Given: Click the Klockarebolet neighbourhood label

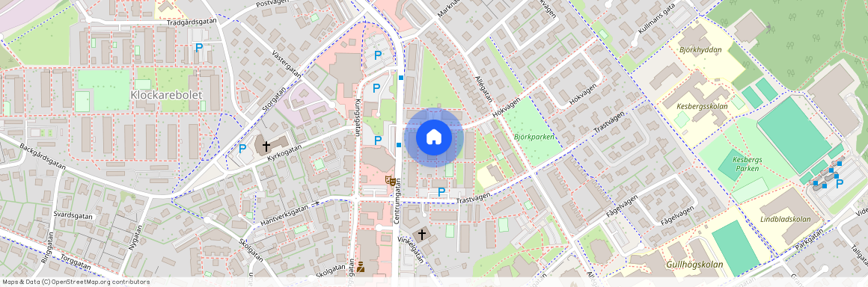Looking at the screenshot, I should click(x=167, y=95).
